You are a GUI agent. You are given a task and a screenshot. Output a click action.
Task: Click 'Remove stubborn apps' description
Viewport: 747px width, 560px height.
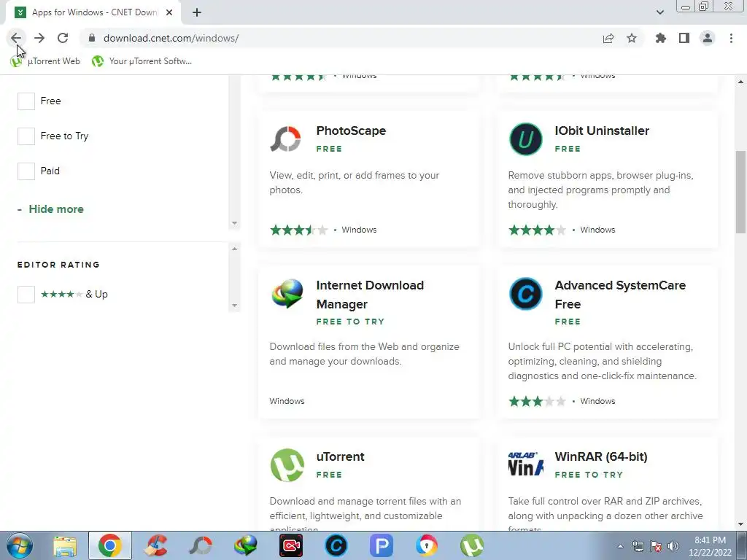(601, 190)
